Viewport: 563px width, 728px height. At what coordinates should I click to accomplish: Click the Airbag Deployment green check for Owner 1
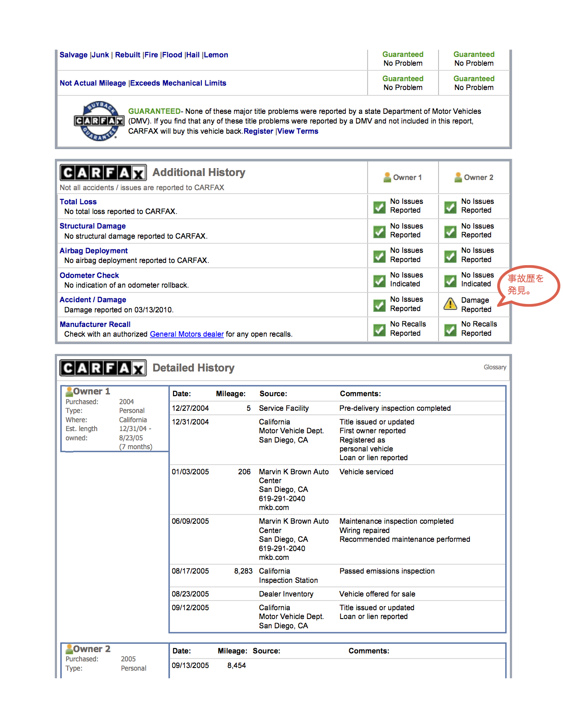(379, 256)
